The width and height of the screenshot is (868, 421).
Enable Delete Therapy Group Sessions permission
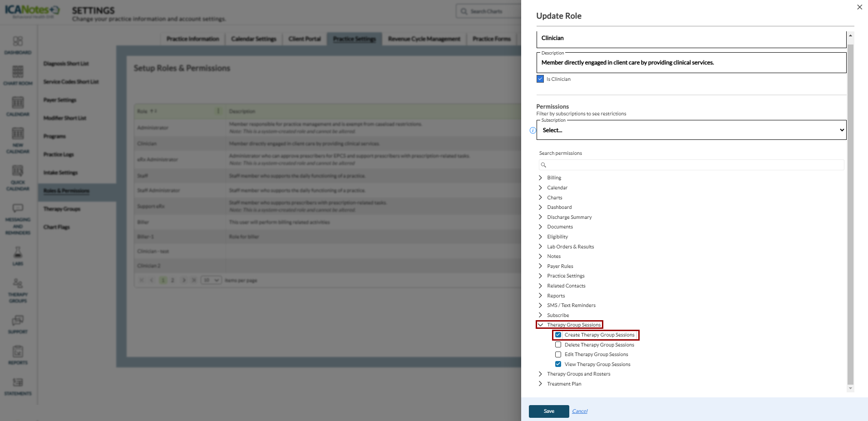coord(558,345)
